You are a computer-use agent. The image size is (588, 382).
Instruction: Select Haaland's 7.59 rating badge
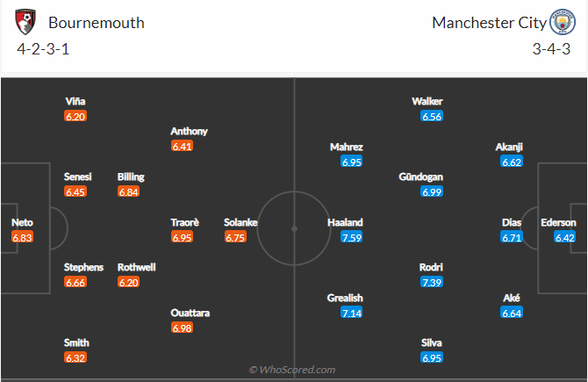coord(352,237)
